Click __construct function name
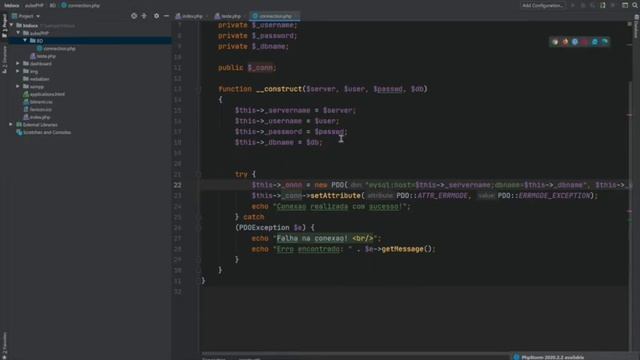This screenshot has height=360, width=640. (279, 89)
